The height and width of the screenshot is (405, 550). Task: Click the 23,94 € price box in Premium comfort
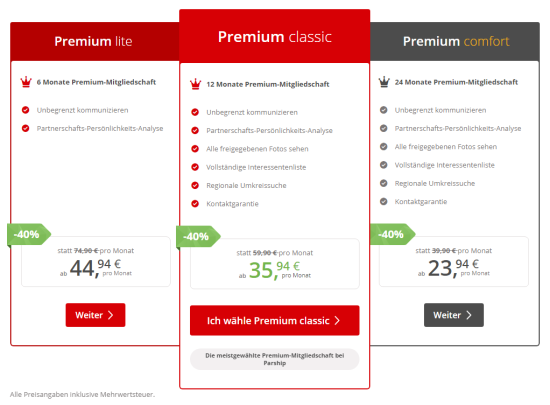tap(454, 262)
